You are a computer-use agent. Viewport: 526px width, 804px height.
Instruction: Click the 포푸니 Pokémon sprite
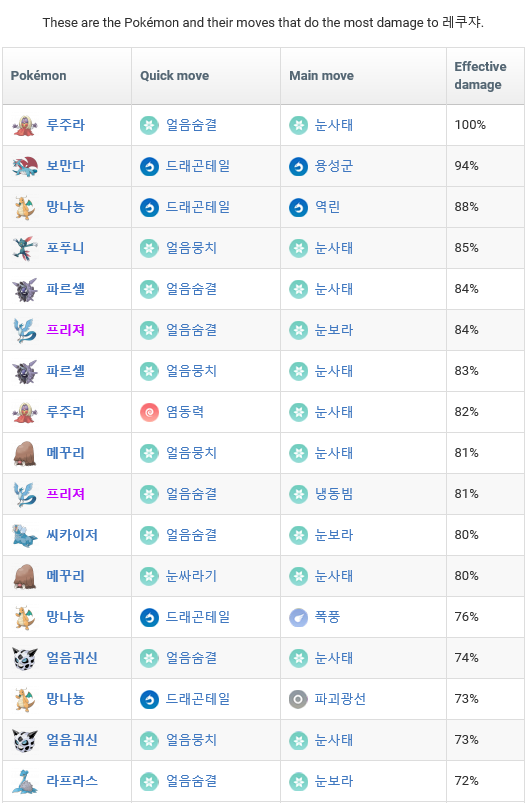[25, 248]
